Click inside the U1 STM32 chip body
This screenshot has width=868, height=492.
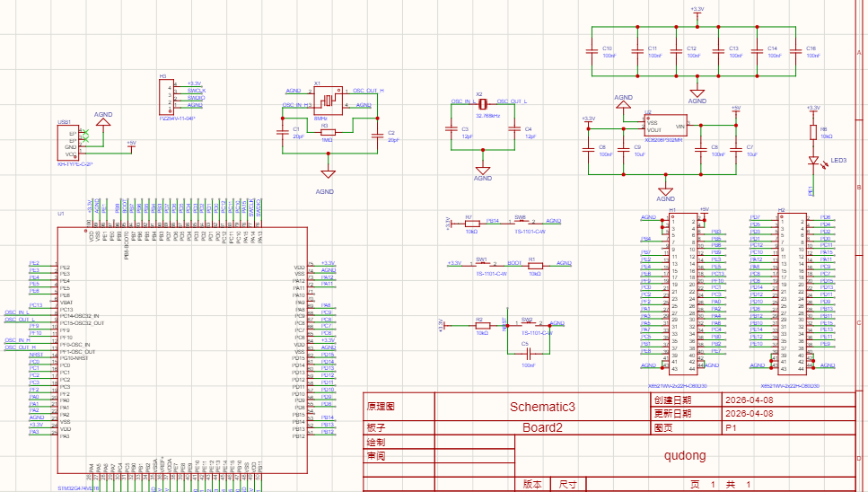[x=180, y=350]
